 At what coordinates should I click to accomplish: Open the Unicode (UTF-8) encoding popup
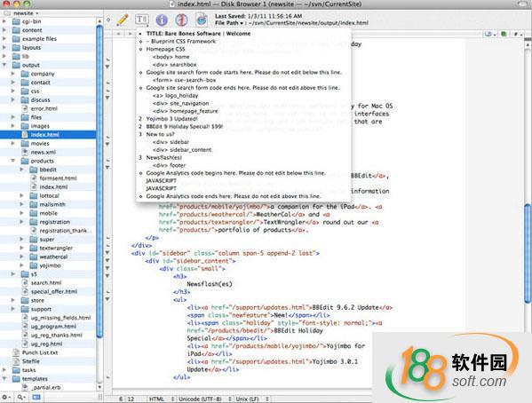(205, 399)
